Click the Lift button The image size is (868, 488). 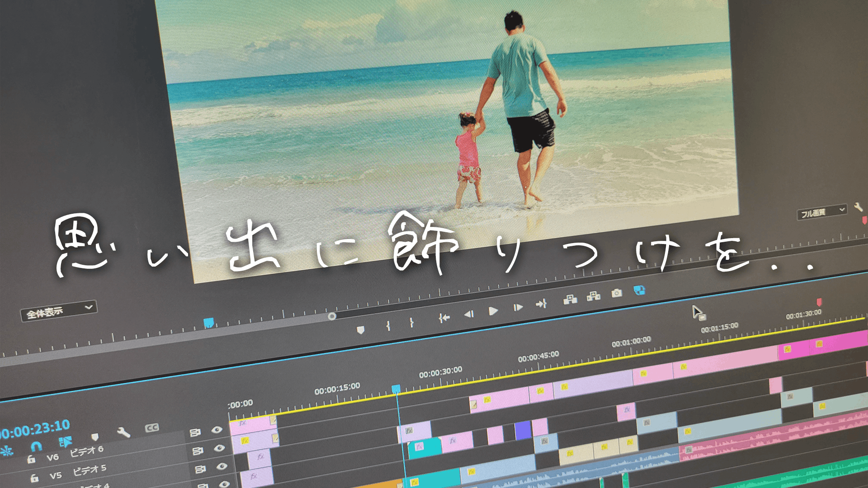coord(570,299)
